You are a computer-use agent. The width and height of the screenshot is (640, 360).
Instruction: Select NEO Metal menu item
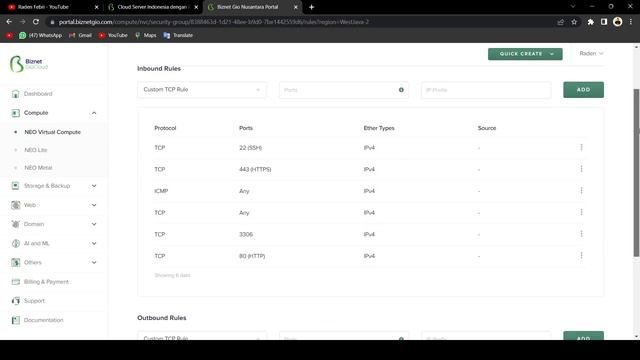click(38, 168)
